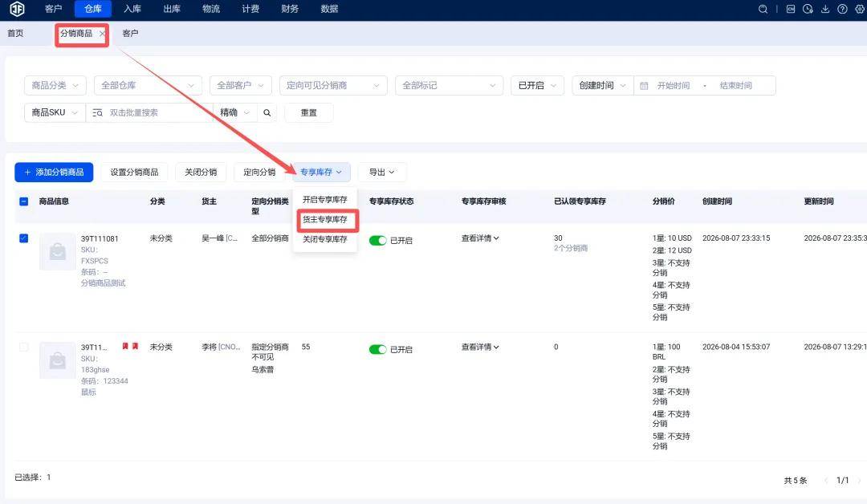
Task: Click the first red flag marker on row 39T11...
Action: [125, 347]
